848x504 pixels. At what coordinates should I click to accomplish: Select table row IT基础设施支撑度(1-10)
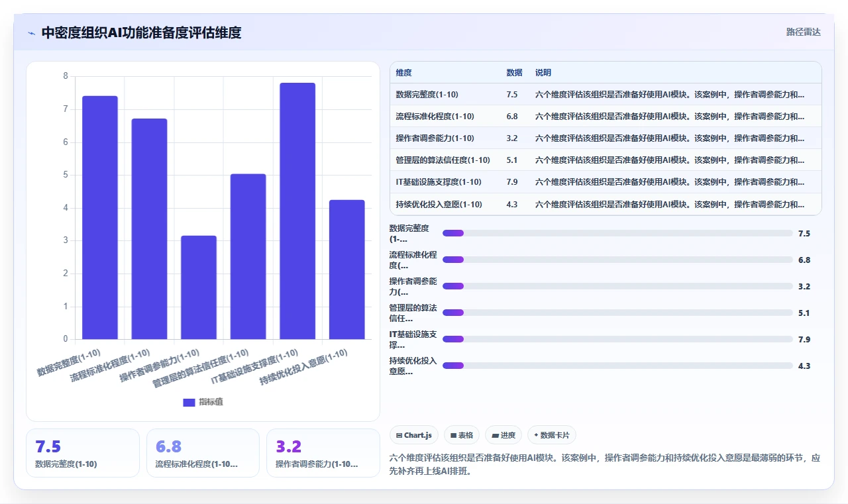(x=606, y=182)
